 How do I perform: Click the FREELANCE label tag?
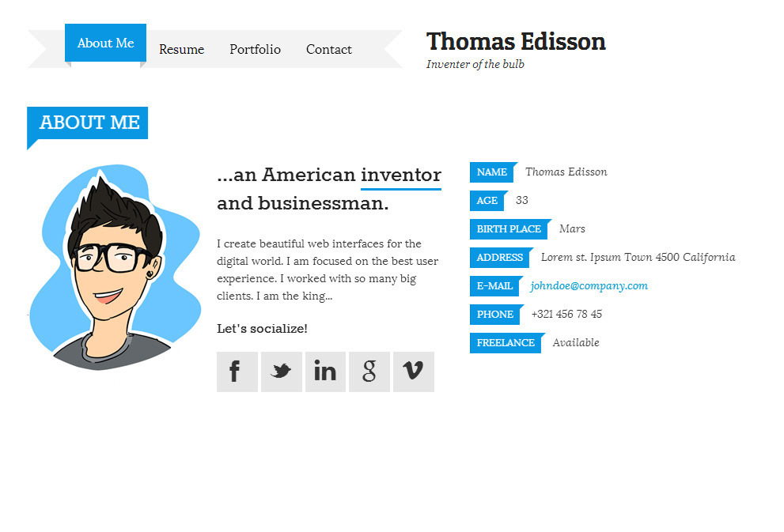[505, 343]
